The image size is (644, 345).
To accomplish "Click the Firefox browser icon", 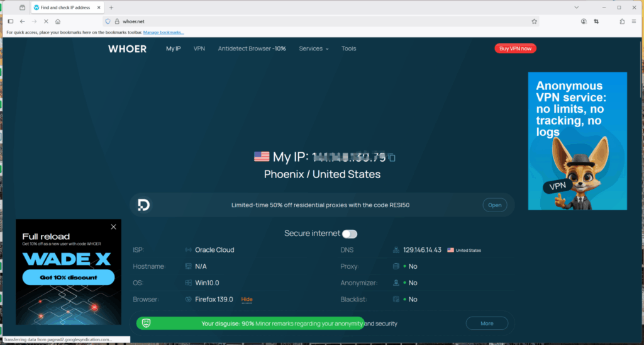I will point(188,299).
